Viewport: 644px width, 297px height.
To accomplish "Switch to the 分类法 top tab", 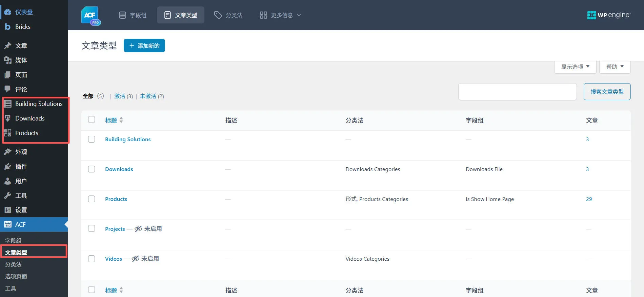I will [228, 15].
